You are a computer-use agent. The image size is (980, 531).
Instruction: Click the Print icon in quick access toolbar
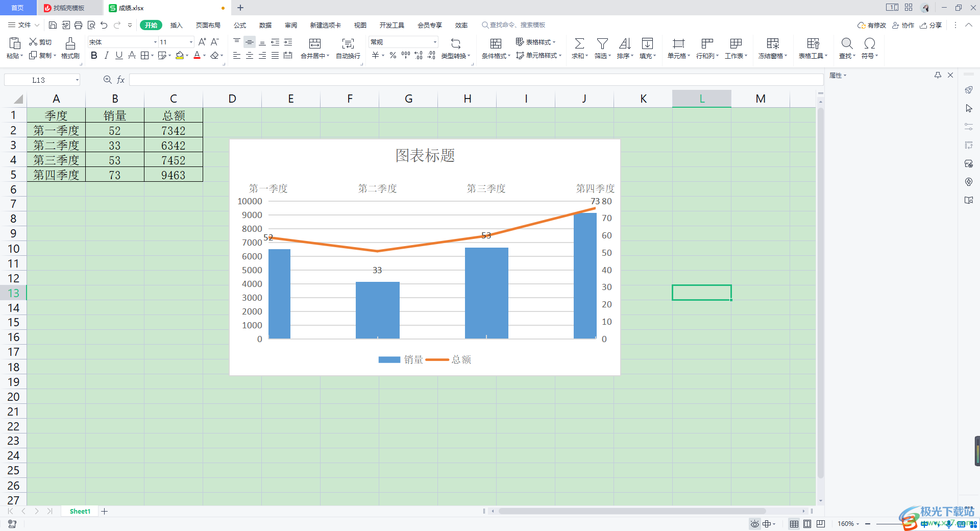[78, 25]
